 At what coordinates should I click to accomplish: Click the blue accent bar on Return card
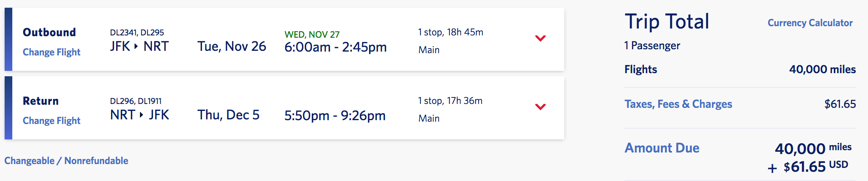tap(8, 108)
